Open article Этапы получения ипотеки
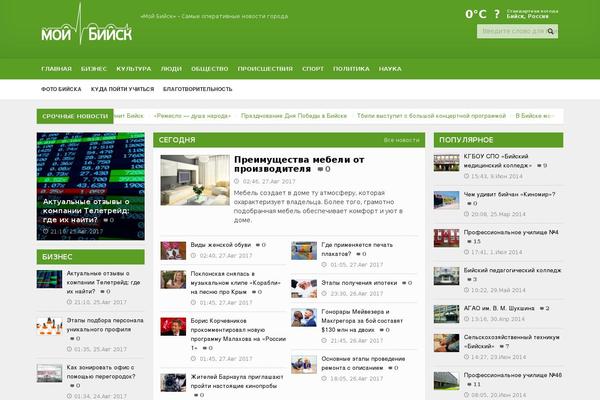Viewport: 600px width, 400px height. pyautogui.click(x=359, y=283)
